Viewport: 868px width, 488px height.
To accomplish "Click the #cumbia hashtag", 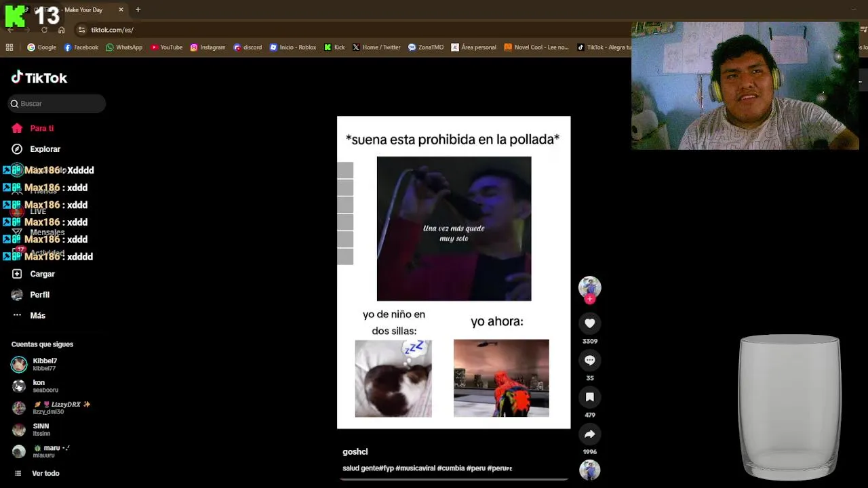I will coord(451,468).
